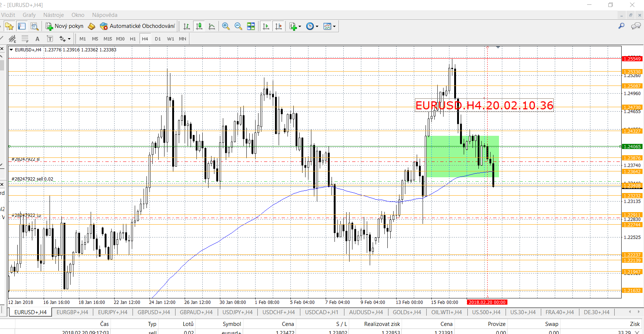Set timeframe to M15

(x=108, y=39)
